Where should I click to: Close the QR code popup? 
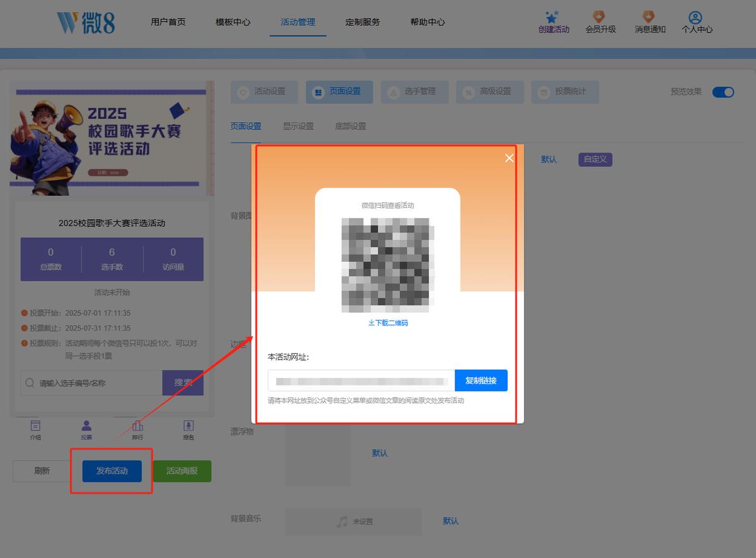510,158
